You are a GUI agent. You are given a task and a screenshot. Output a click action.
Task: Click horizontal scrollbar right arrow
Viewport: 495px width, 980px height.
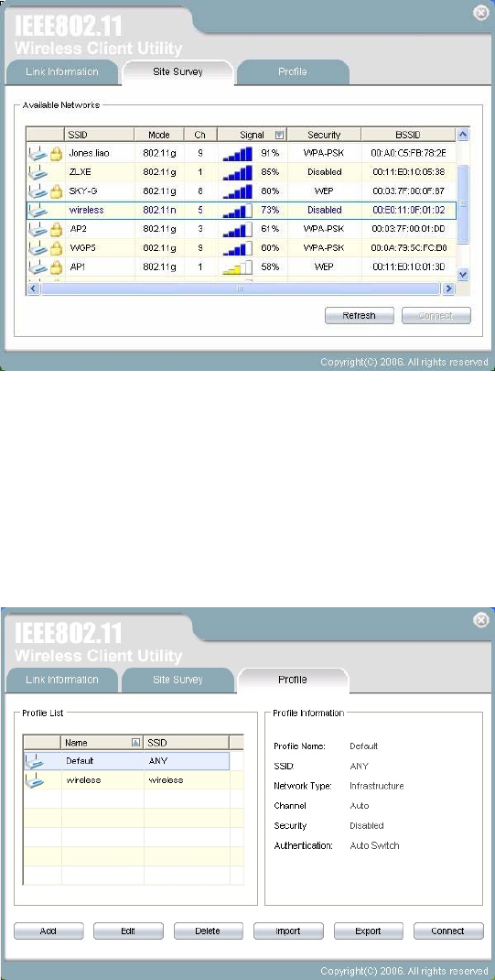click(447, 289)
